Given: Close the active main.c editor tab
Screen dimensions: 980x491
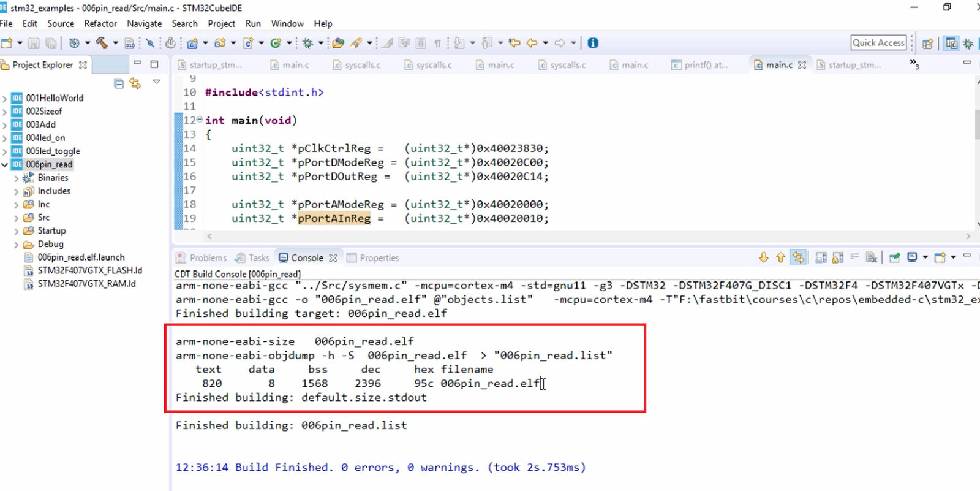Looking at the screenshot, I should tap(802, 65).
